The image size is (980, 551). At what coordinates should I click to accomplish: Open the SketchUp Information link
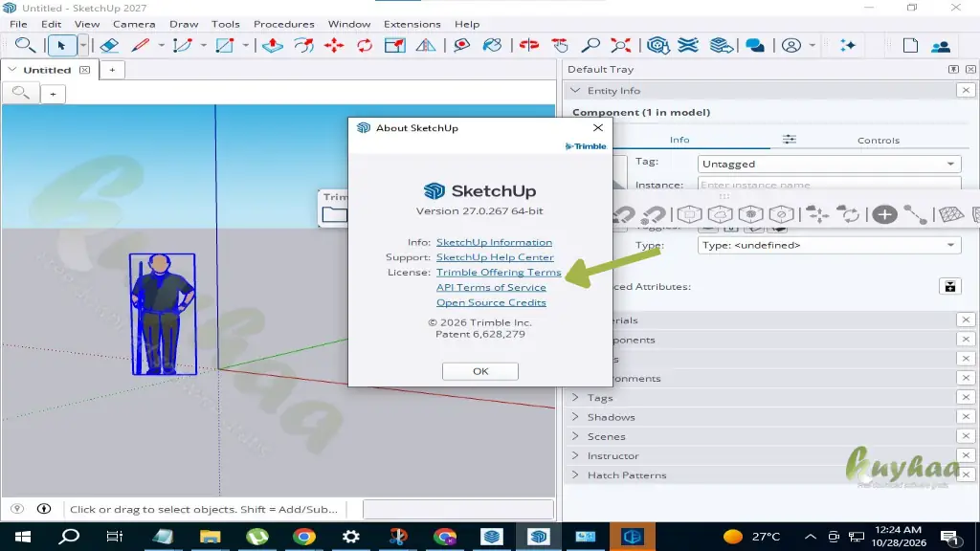[494, 242]
